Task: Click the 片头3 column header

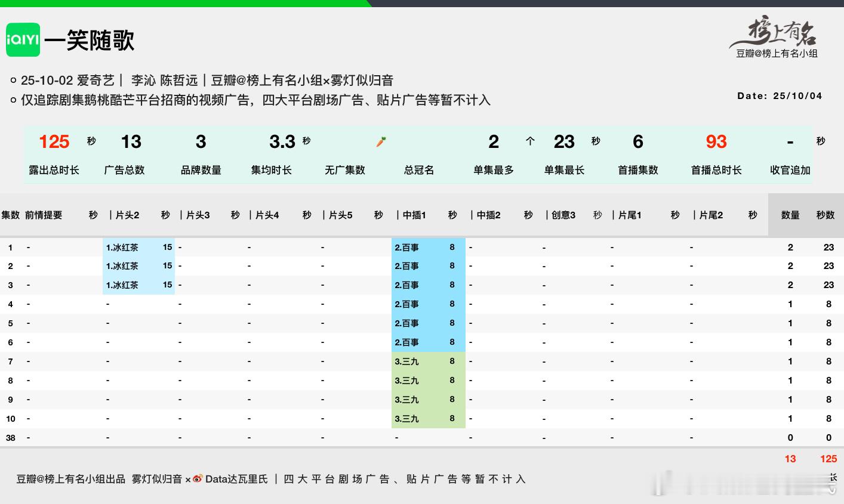Action: tap(198, 215)
